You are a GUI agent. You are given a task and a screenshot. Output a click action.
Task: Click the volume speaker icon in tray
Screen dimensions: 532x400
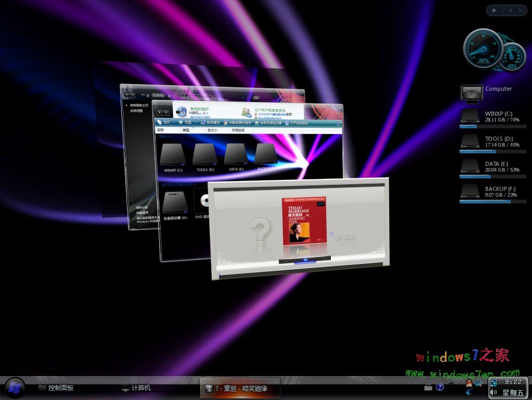point(493,393)
